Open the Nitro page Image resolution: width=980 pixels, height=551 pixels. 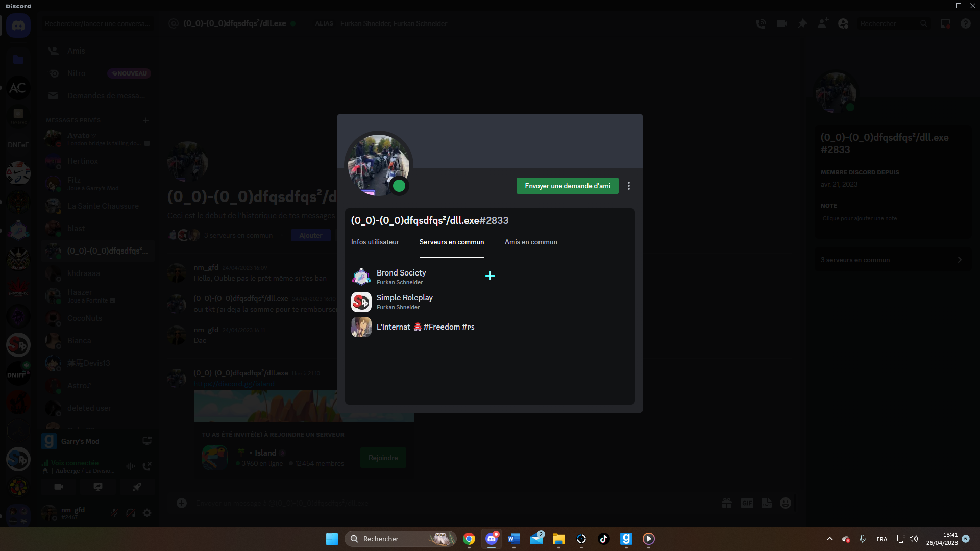98,73
